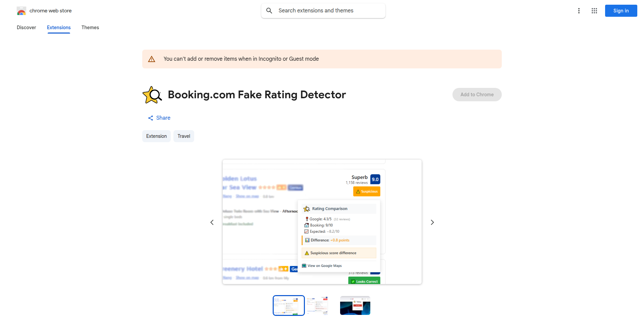Screen dimensions: 644x333
Task: Show previous screenshot with left arrow
Action: click(x=212, y=222)
